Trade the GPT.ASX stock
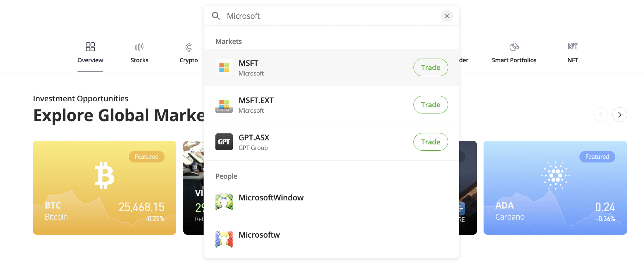 (x=430, y=142)
